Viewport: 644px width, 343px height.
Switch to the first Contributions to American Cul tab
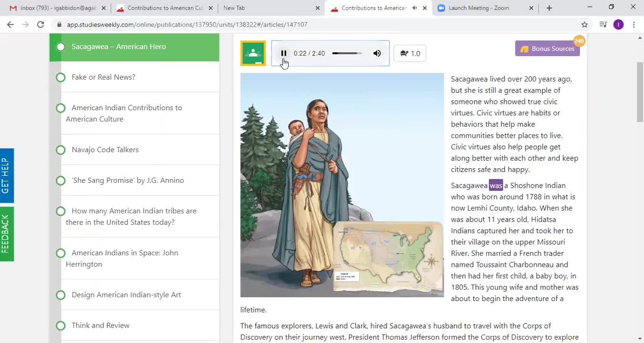point(165,8)
